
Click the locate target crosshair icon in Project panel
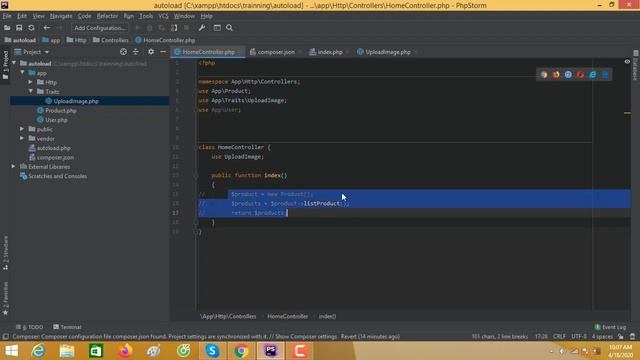[123, 52]
